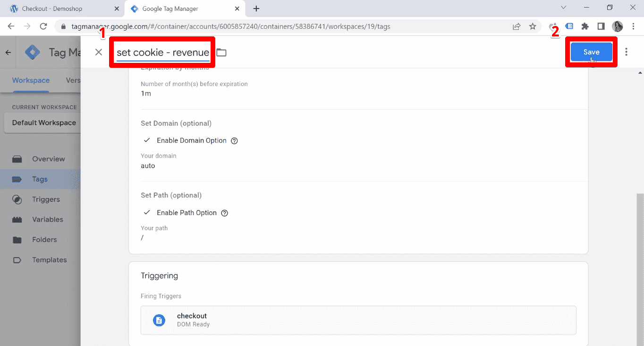Click the set cookie - revenue name field
The image size is (644, 346).
click(x=162, y=52)
